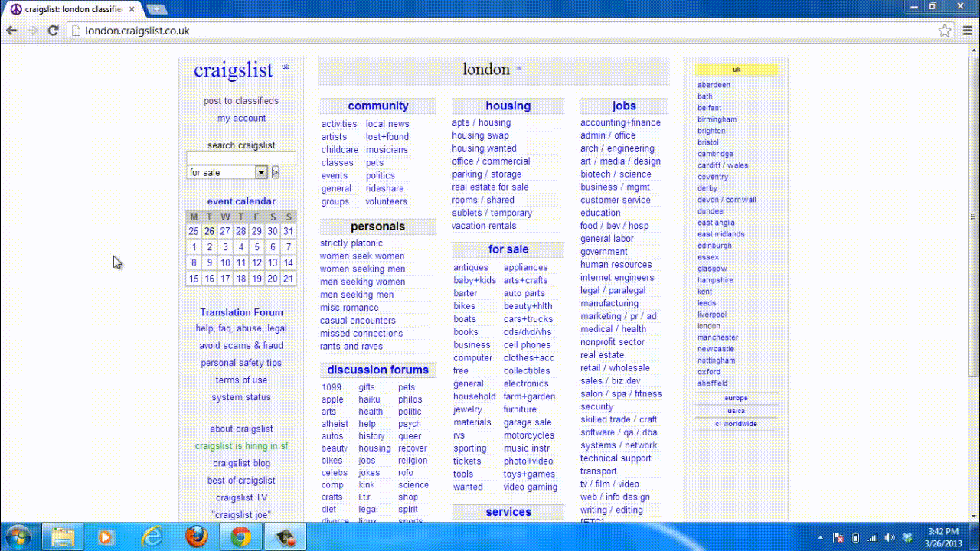Bookmark this page with the star icon
Image resolution: width=980 pixels, height=551 pixels.
pos(945,31)
